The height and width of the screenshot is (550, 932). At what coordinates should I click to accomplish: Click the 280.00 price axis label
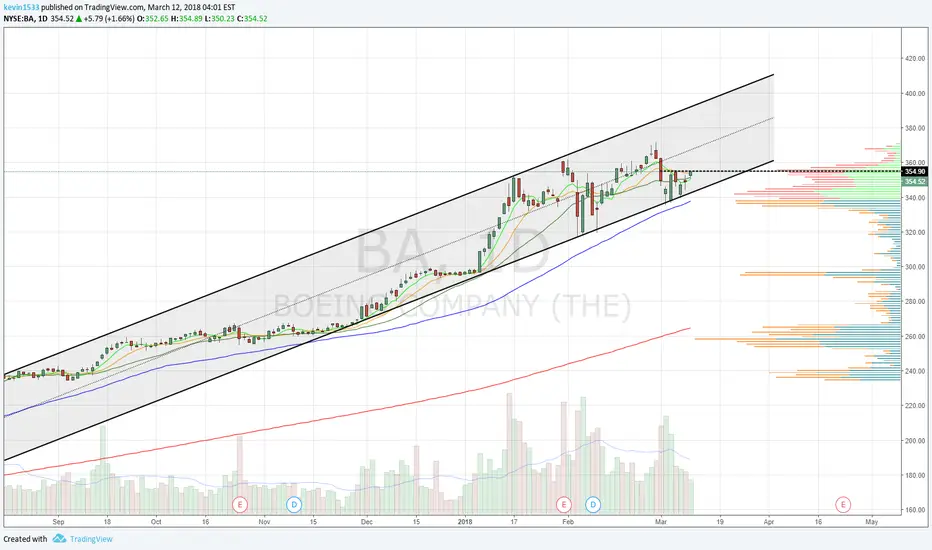click(915, 301)
